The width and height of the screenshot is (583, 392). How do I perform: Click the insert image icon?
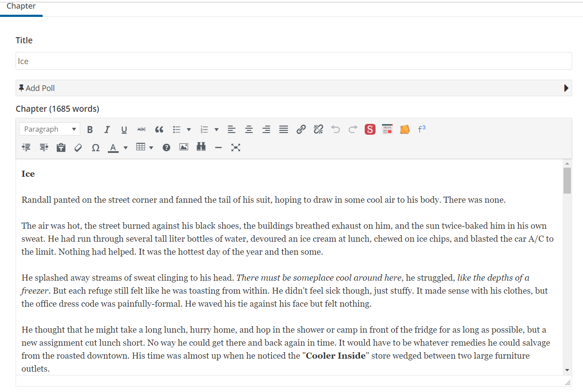coord(184,147)
